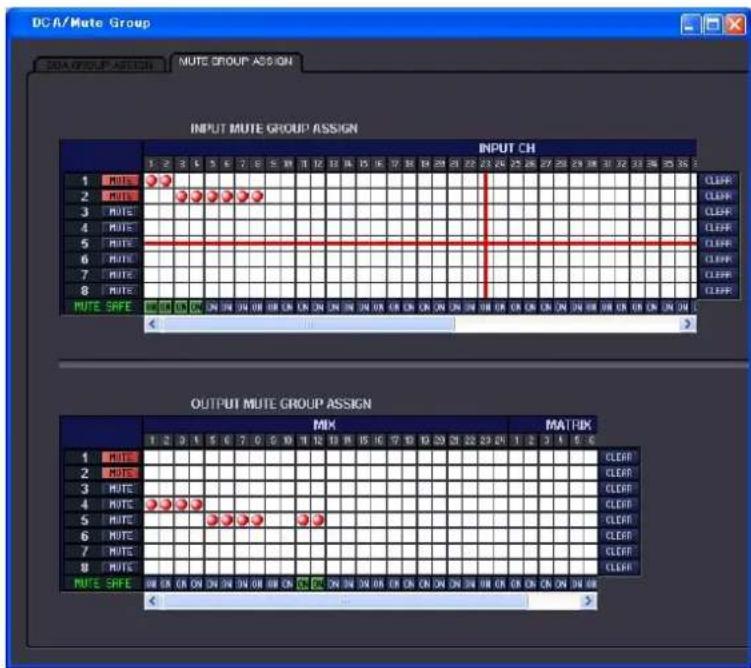The image size is (751, 668).
Task: Unassign input channel 3 from mute group 2
Action: (182, 196)
